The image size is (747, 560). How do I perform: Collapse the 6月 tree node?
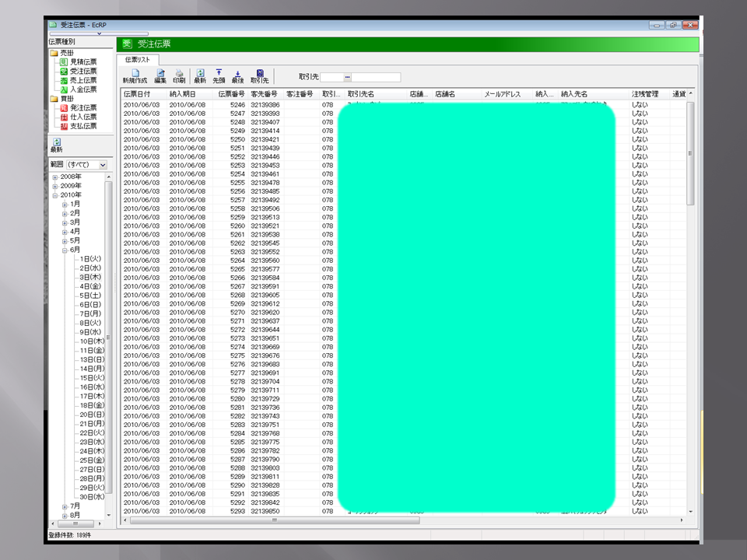point(65,250)
